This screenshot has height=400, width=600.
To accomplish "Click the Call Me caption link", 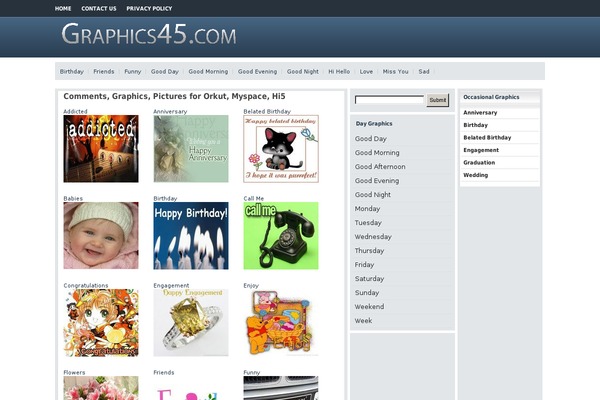I will point(254,198).
